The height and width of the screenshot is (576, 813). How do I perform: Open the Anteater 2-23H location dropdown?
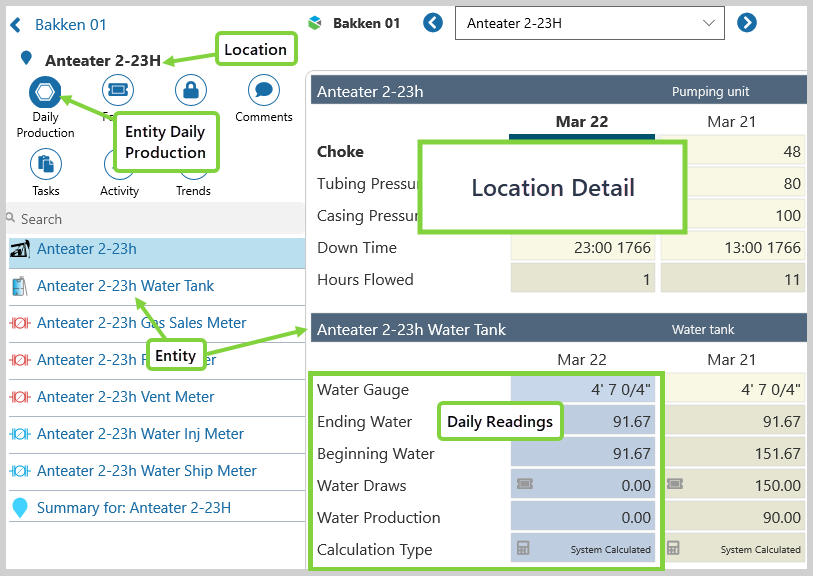click(x=590, y=23)
